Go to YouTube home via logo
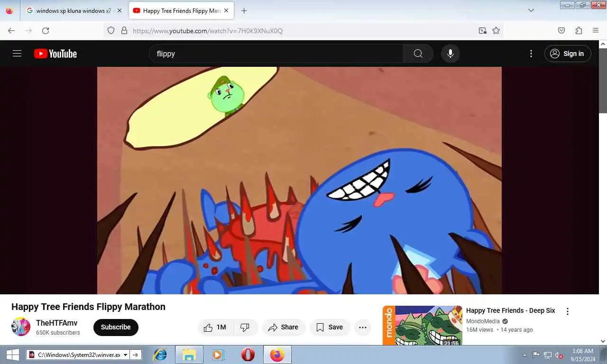The image size is (607, 364). pyautogui.click(x=55, y=54)
